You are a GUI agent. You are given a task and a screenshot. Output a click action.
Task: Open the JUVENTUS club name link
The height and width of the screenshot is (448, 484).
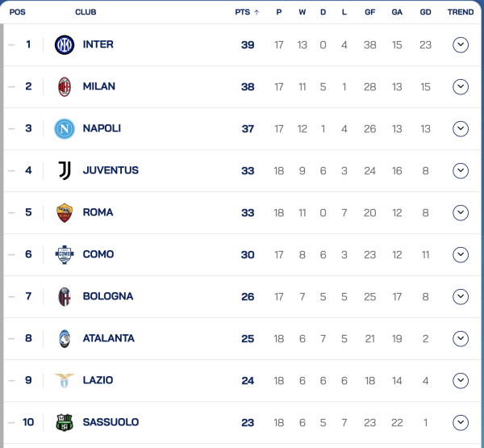[111, 171]
